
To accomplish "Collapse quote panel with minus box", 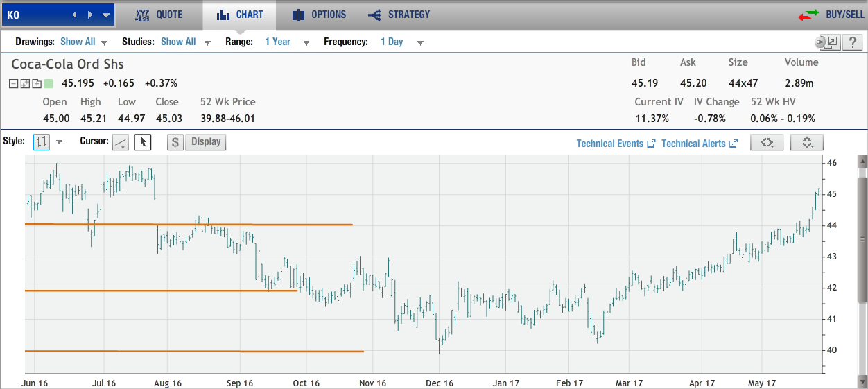I will point(14,84).
